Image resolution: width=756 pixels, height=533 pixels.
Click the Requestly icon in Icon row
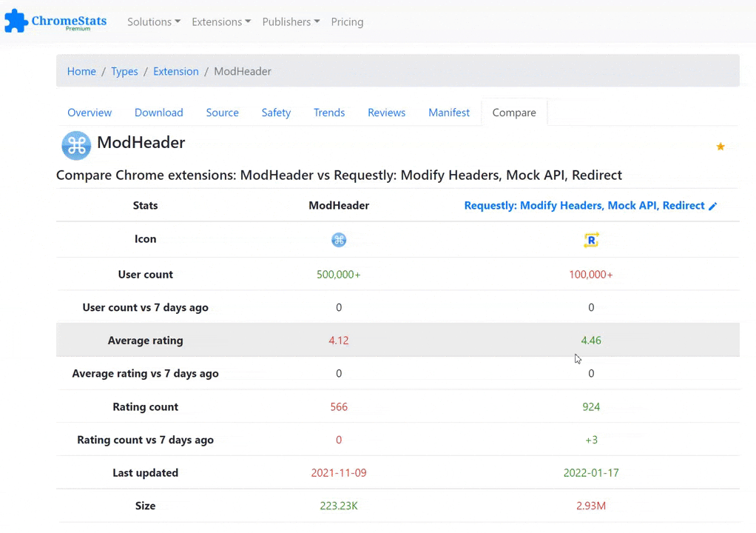[591, 240]
